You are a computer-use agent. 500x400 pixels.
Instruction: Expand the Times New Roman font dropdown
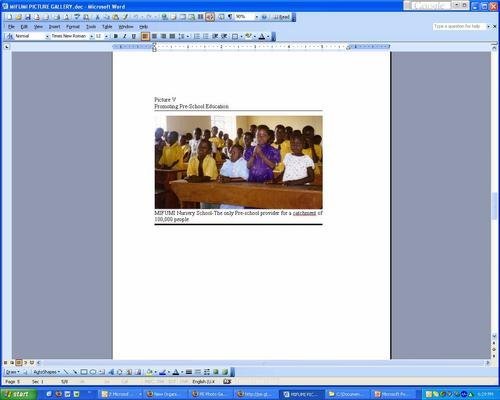click(x=92, y=36)
